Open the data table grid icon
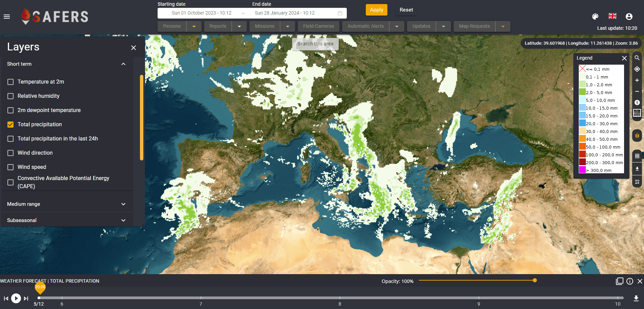The width and height of the screenshot is (644, 309). pyautogui.click(x=637, y=156)
